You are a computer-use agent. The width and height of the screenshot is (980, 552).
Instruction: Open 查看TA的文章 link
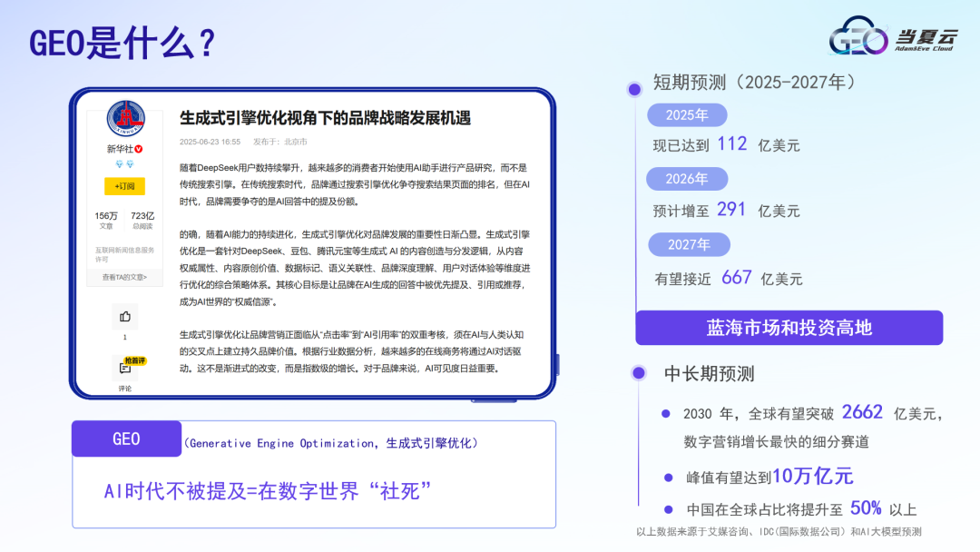pyautogui.click(x=124, y=277)
